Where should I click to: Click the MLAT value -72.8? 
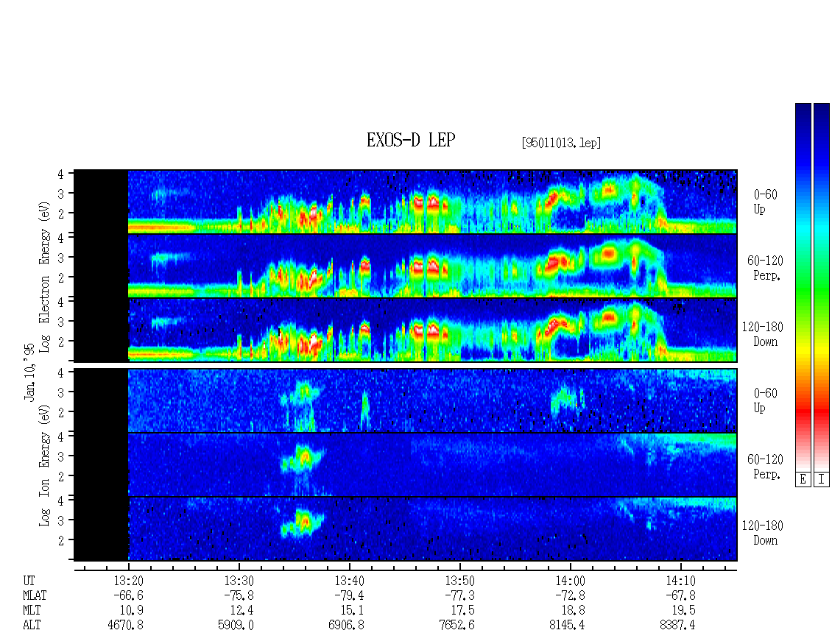(570, 595)
